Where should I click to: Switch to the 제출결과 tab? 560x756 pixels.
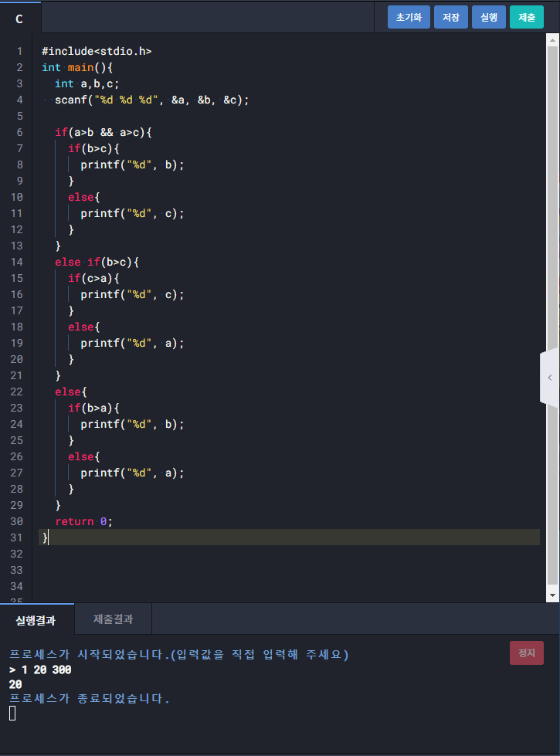coord(114,619)
